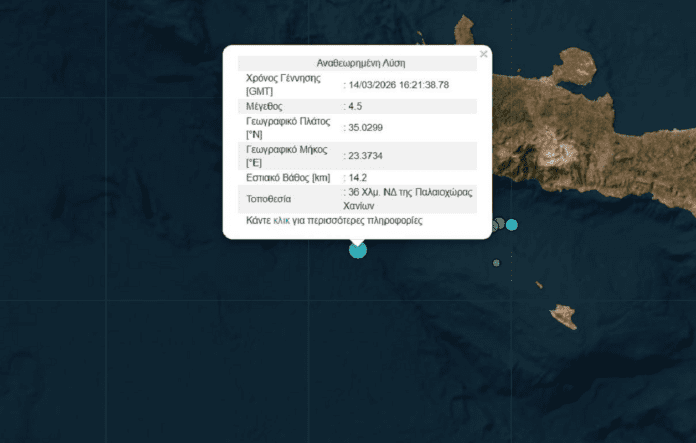
Task: Click the 'Τοποθεσία' row label
Action: 270,198
